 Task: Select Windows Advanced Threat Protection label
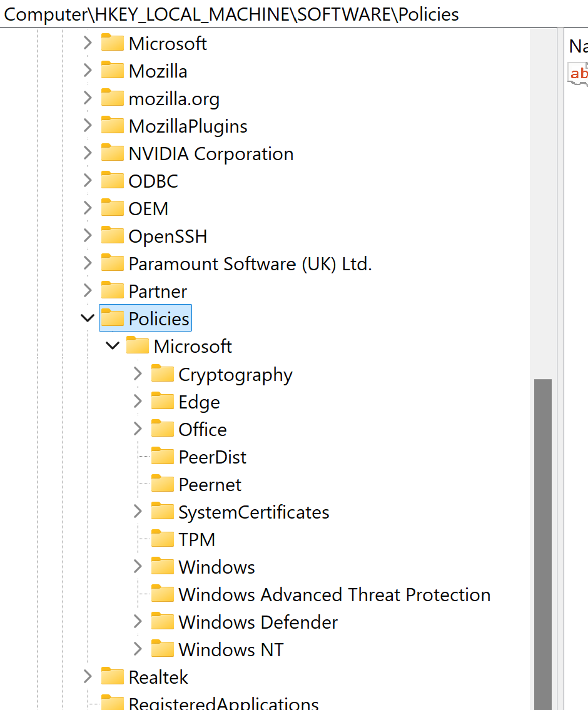tap(335, 594)
